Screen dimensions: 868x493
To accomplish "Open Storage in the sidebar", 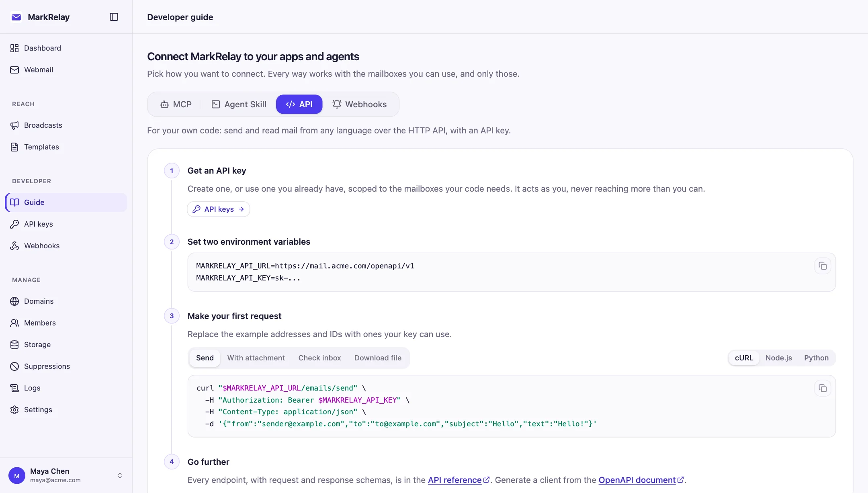I will (x=66, y=345).
